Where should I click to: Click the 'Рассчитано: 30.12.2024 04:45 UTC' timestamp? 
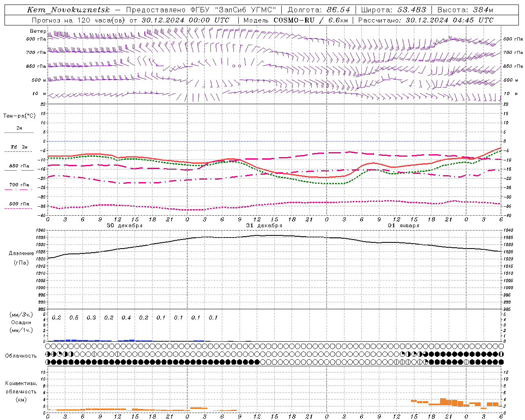426,20
